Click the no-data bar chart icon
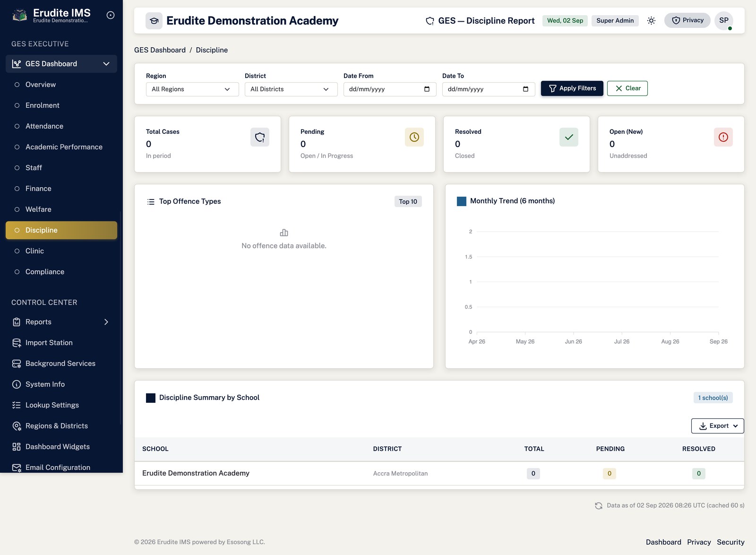Screen dimensions: 756x555 coord(284,233)
